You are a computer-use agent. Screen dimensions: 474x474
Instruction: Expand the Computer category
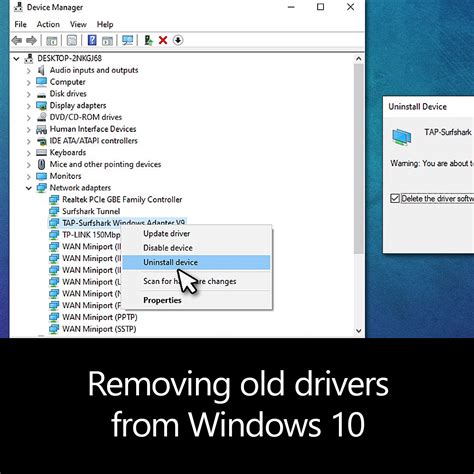29,82
